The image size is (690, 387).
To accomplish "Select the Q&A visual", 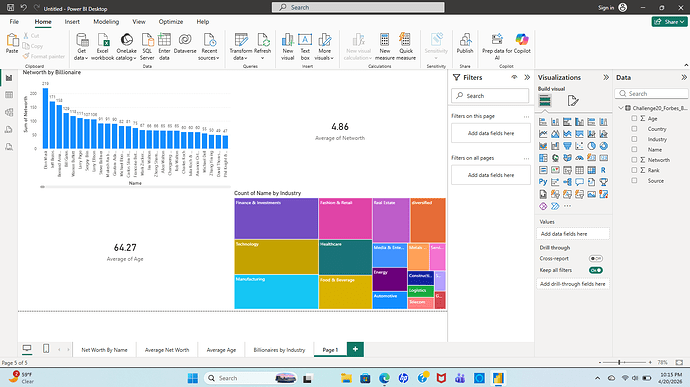I will click(579, 182).
